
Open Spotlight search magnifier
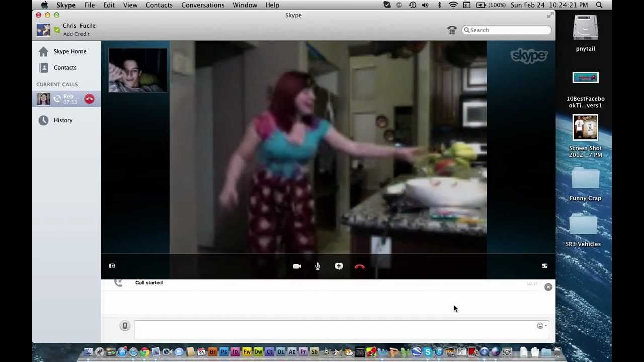(x=599, y=5)
